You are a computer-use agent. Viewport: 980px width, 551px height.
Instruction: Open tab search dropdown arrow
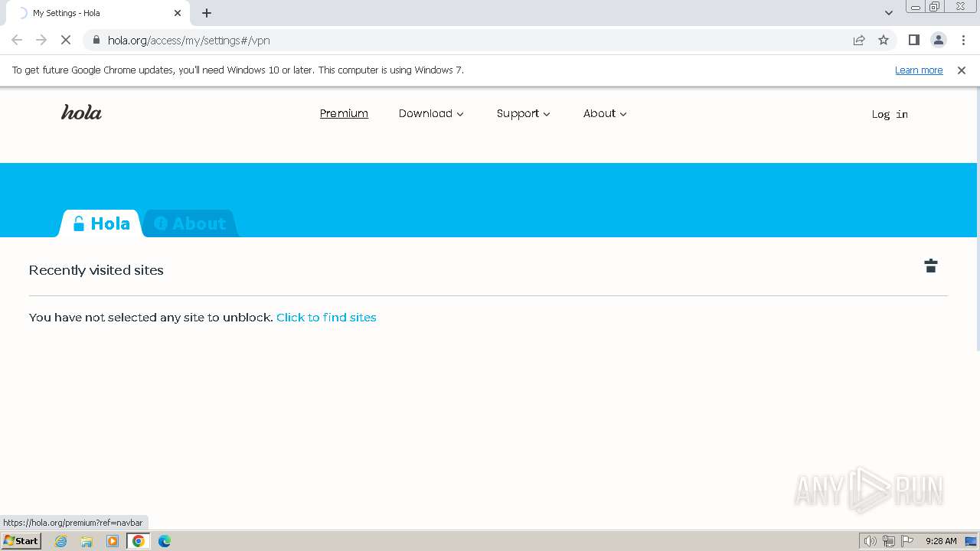pyautogui.click(x=889, y=13)
